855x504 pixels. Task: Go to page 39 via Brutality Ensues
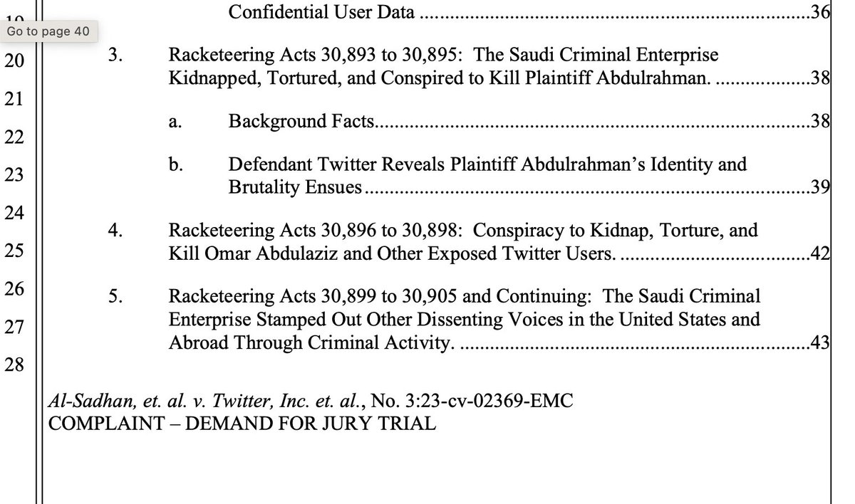[x=821, y=187]
